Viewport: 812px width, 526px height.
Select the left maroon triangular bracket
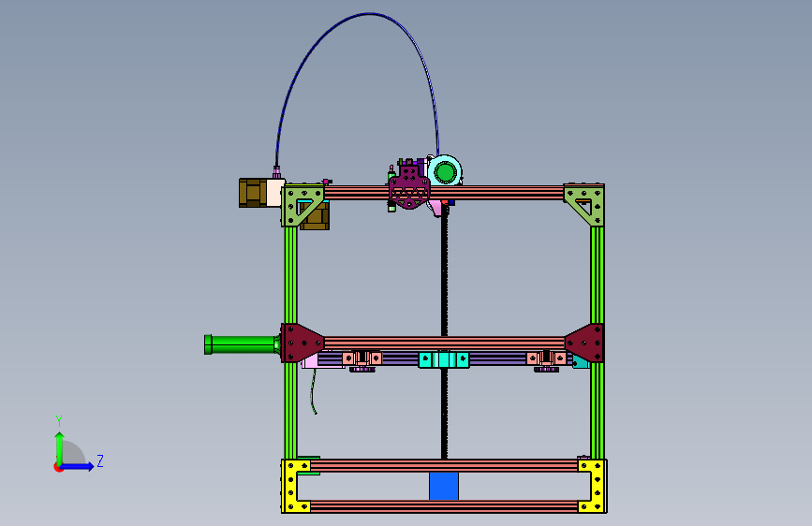[x=303, y=343]
